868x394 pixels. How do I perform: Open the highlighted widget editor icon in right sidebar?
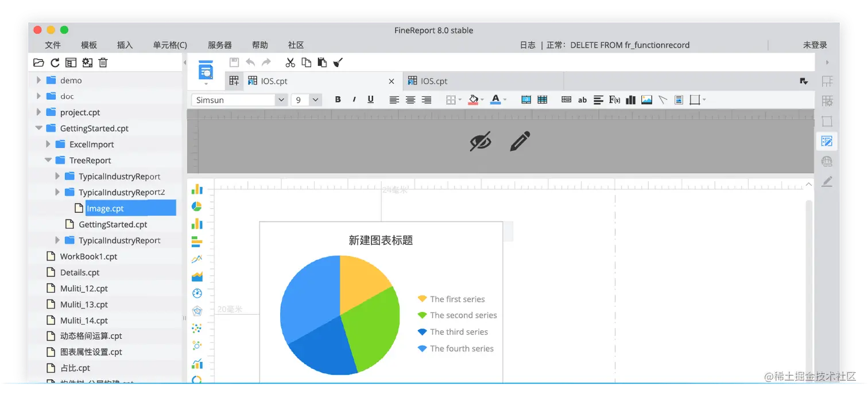[x=827, y=141]
